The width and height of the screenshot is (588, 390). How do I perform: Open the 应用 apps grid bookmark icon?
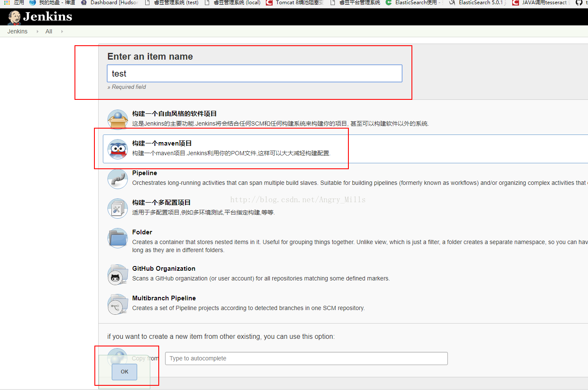pyautogui.click(x=7, y=3)
